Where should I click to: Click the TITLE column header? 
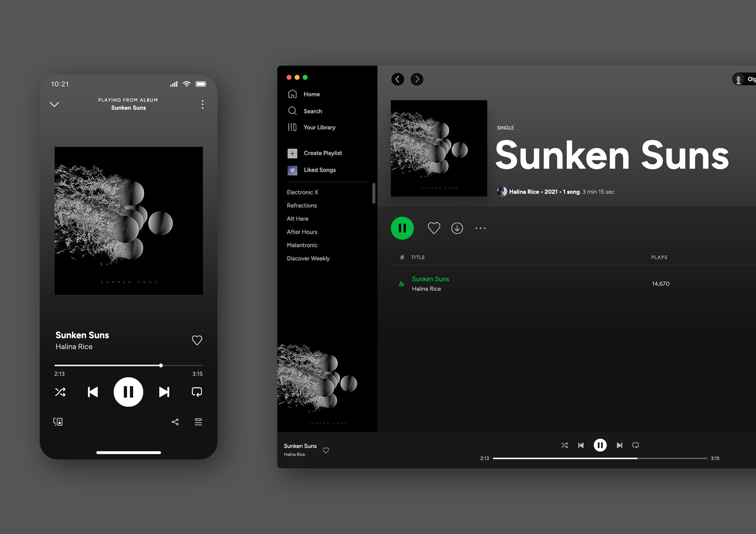coord(418,257)
